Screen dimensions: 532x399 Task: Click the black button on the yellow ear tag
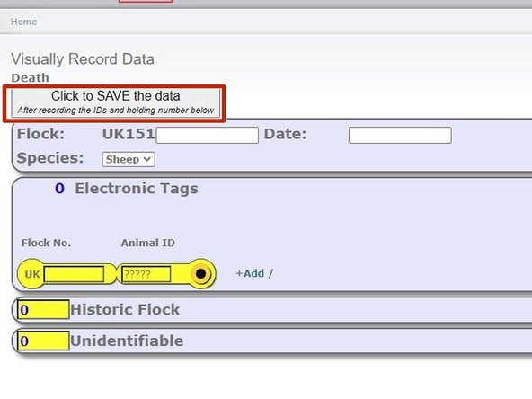pyautogui.click(x=201, y=273)
